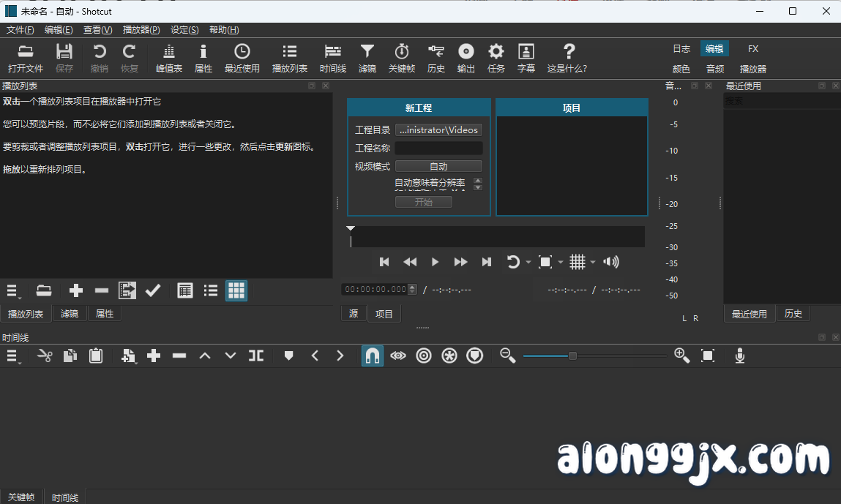Click the marker icon in the timeline toolbar
The width and height of the screenshot is (841, 504).
pos(288,356)
